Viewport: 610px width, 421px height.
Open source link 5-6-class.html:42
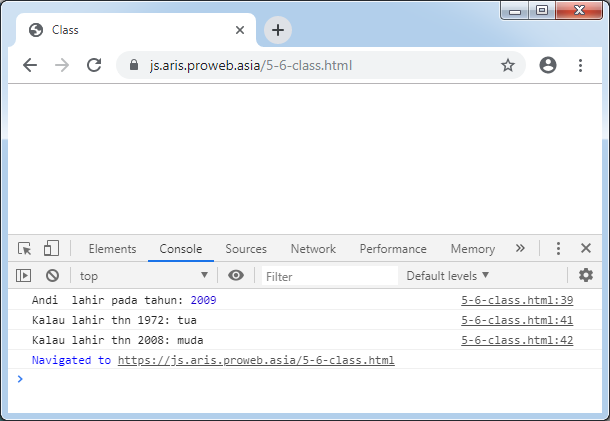point(517,340)
